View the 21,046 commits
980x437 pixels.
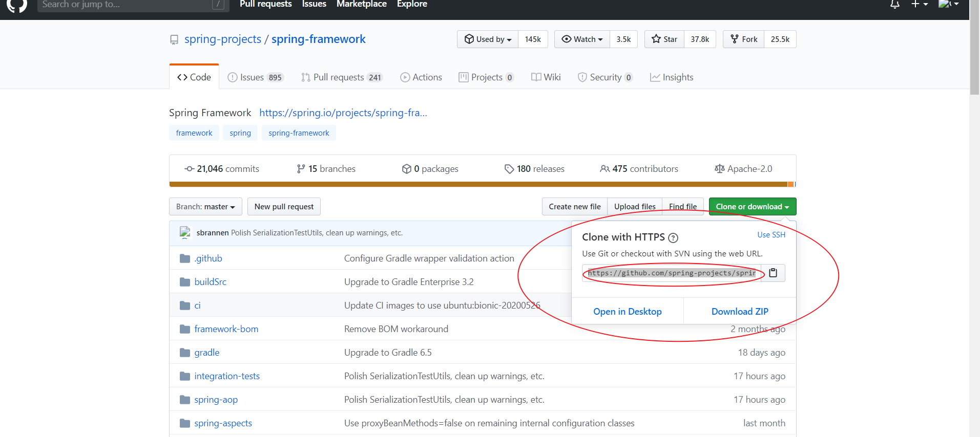point(222,169)
